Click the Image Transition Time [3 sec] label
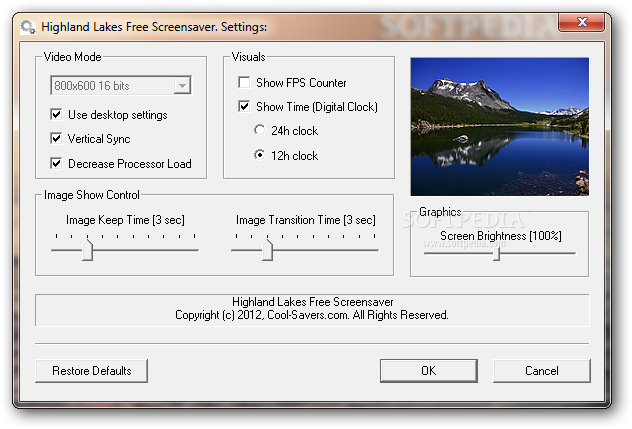Viewport: 632px width, 429px height. pos(306,220)
